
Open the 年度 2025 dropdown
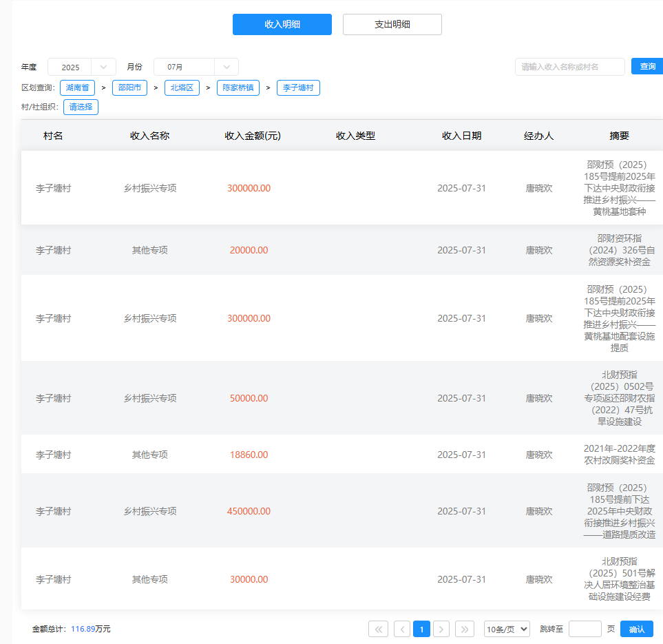click(x=81, y=67)
